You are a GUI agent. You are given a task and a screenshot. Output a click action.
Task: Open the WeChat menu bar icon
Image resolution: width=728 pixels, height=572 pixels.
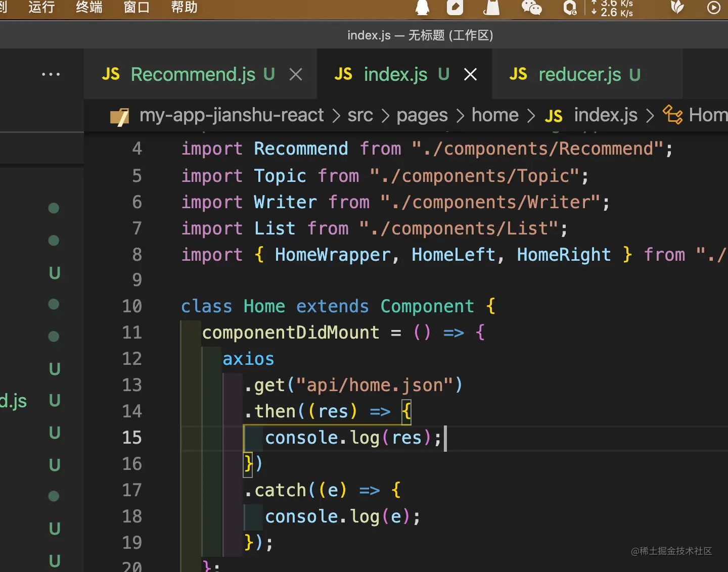(x=531, y=7)
